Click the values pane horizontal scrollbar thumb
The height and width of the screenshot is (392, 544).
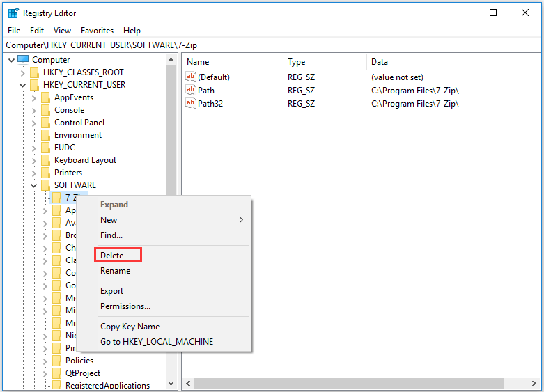point(349,384)
